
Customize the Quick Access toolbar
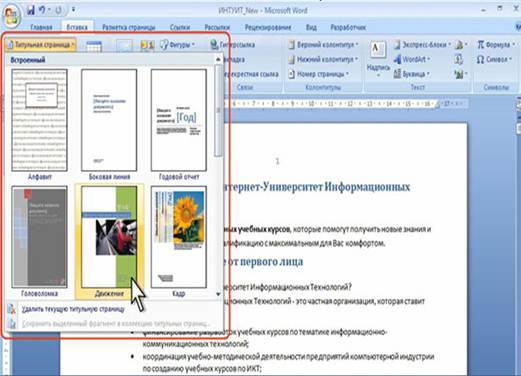click(73, 10)
